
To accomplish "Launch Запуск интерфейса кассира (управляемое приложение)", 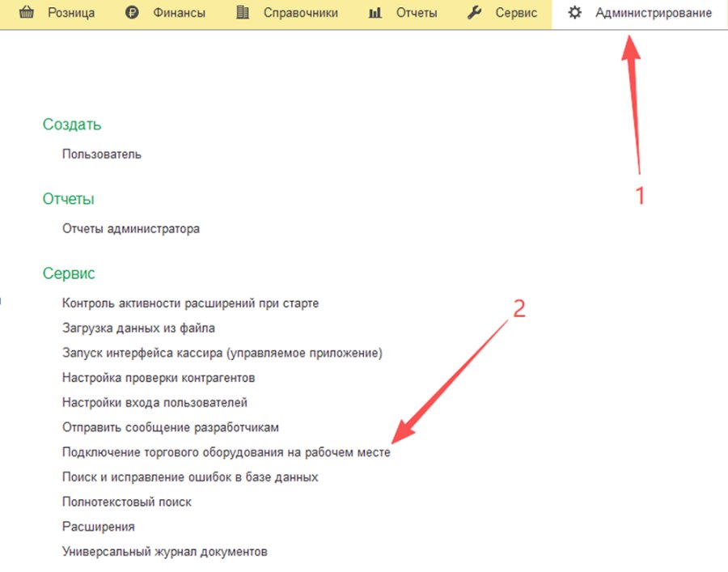I will click(222, 353).
